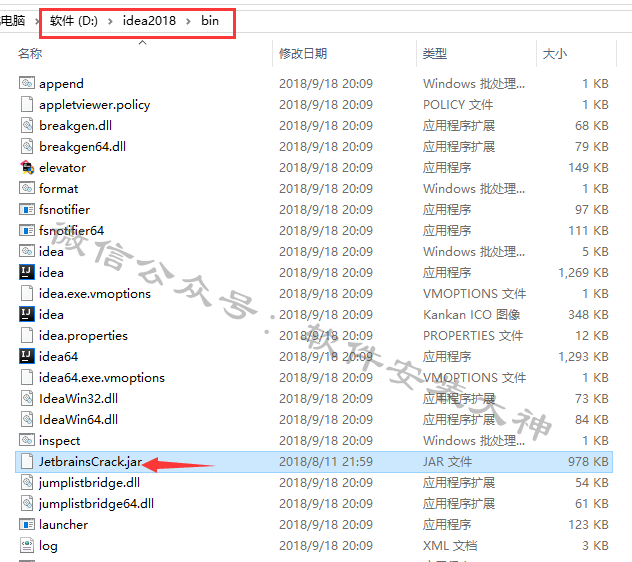Click the POLICY 文件 type cell
632x562 pixels.
click(457, 104)
